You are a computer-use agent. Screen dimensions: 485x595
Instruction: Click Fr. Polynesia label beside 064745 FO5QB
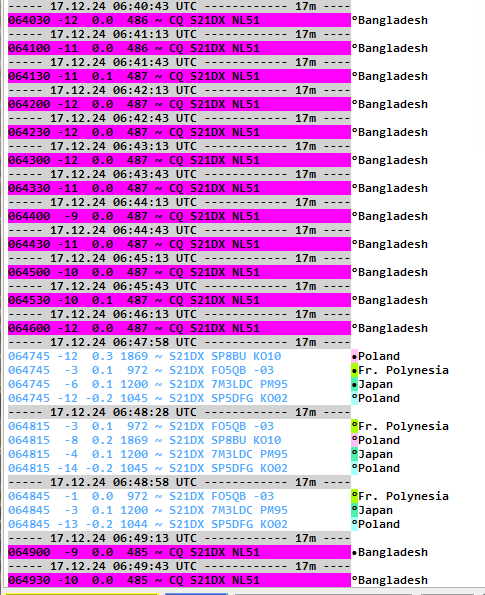[x=403, y=370]
